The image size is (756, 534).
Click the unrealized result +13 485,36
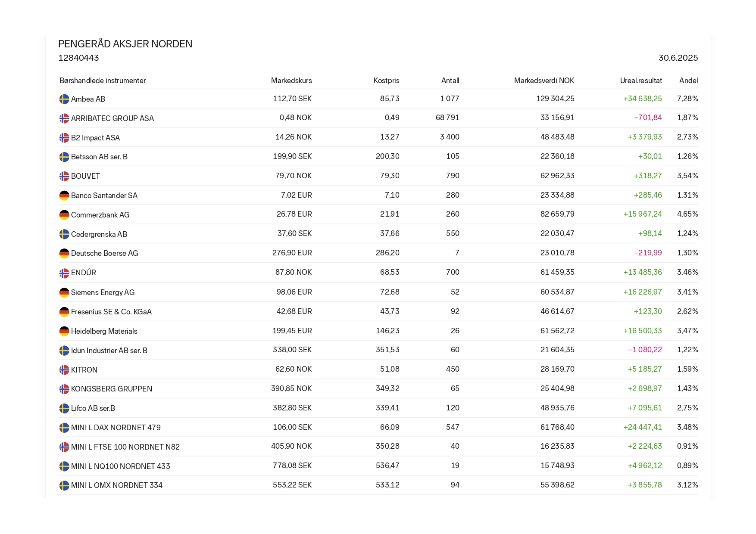coord(643,272)
